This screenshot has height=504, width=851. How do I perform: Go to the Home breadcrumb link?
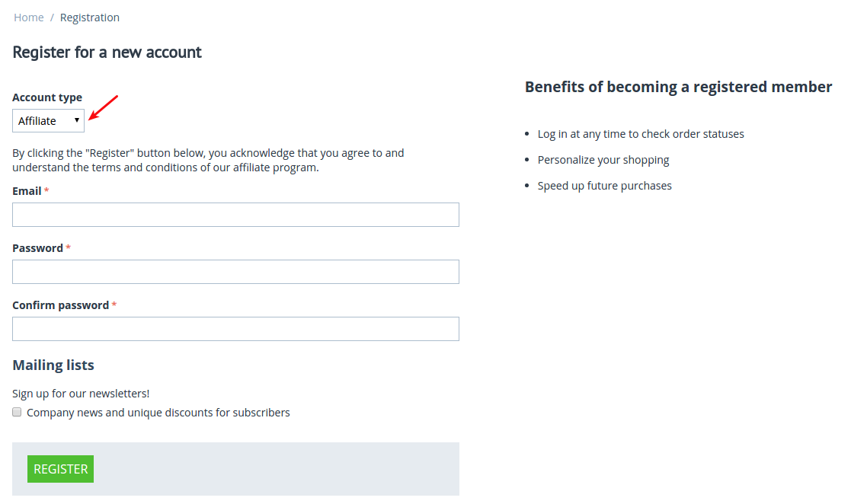(x=29, y=18)
